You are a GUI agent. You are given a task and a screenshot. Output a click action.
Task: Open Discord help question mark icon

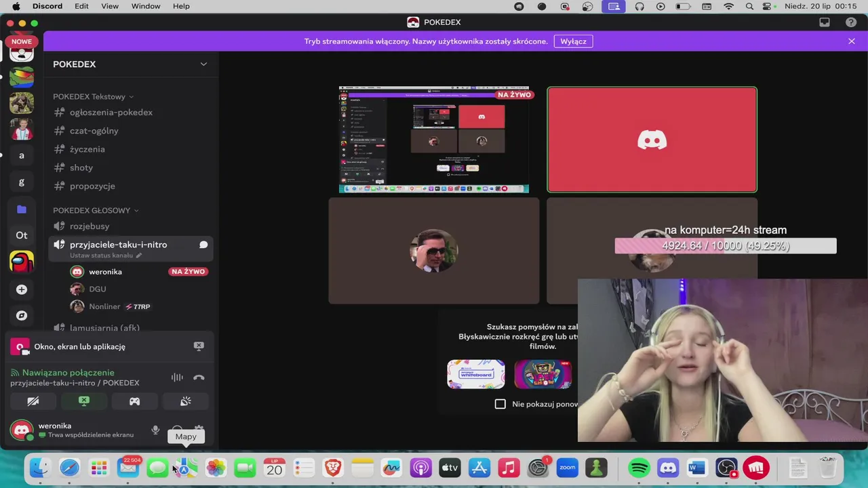[851, 22]
